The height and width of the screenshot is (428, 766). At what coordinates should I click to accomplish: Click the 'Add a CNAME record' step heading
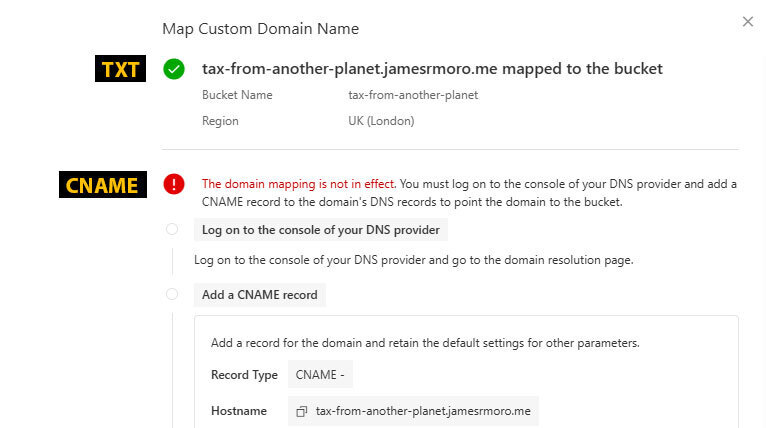(259, 295)
